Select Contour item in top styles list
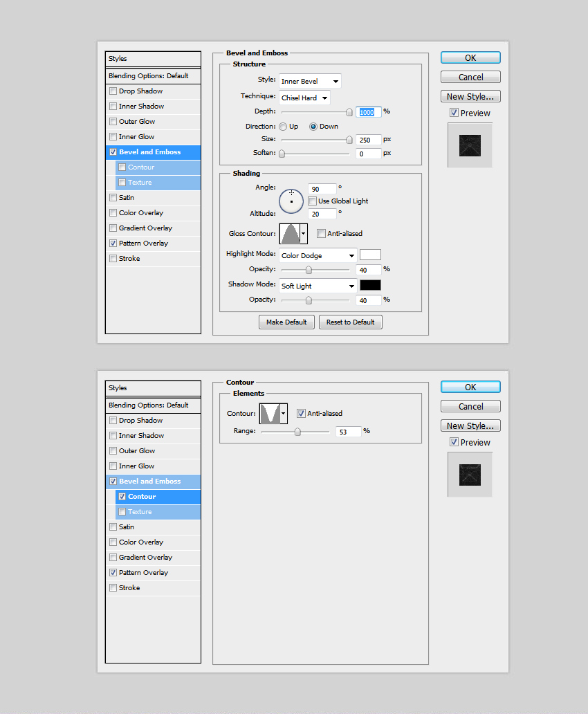Image resolution: width=588 pixels, height=714 pixels. tap(158, 167)
